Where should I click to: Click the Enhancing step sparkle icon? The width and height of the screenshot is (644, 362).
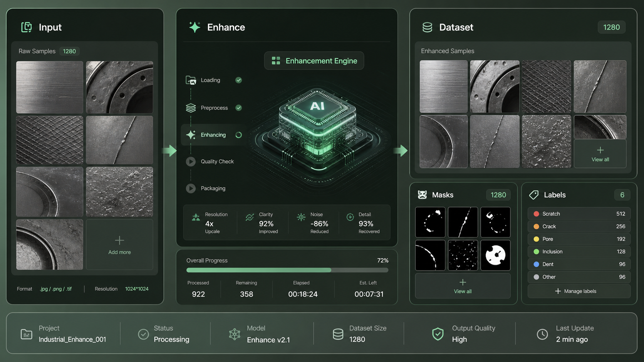[x=191, y=135]
